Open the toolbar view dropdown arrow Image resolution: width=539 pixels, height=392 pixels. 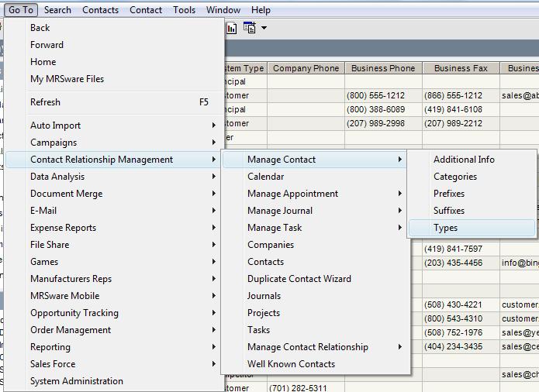(264, 28)
